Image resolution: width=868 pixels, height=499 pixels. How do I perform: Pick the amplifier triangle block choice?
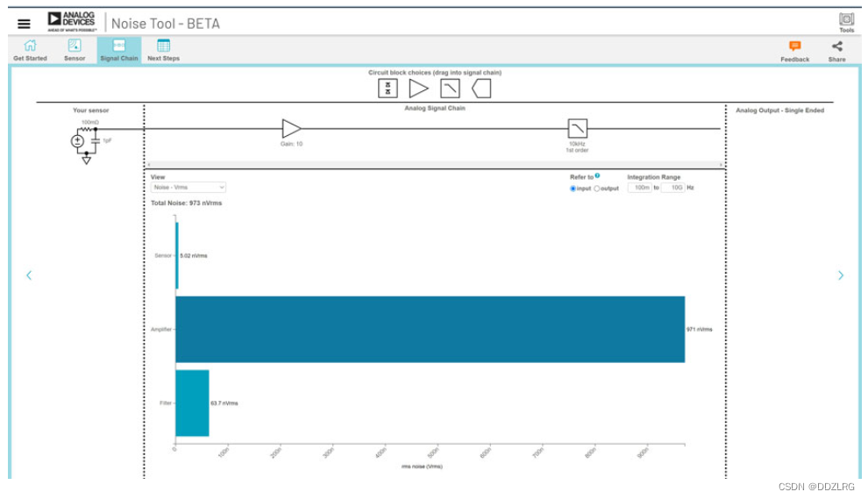tap(418, 88)
